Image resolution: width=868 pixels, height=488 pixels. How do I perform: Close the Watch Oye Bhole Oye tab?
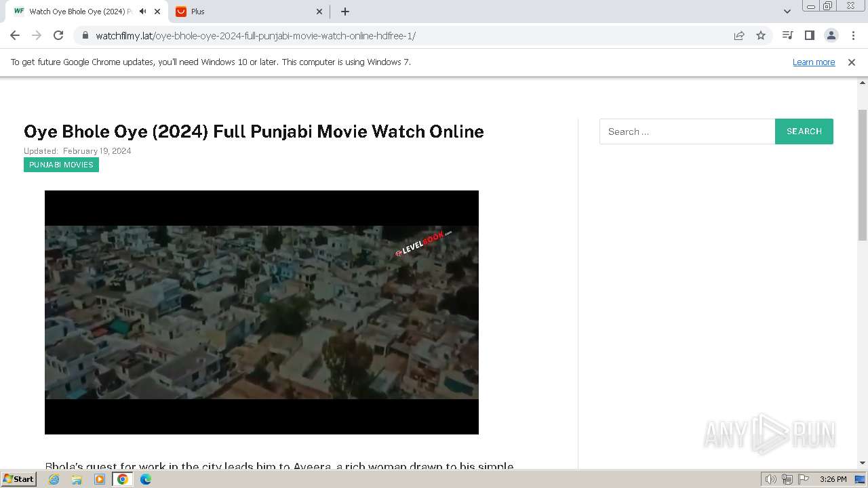tap(157, 12)
